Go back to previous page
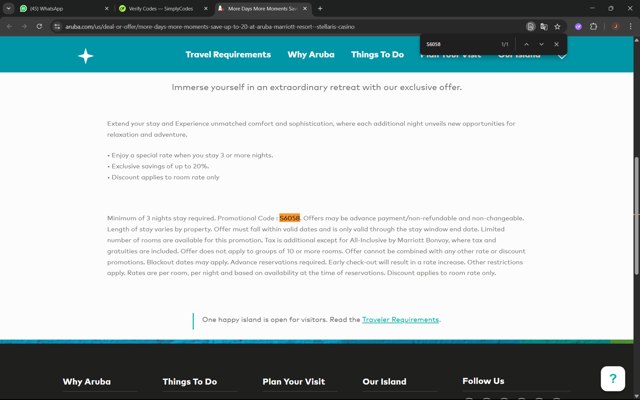 pos(9,27)
